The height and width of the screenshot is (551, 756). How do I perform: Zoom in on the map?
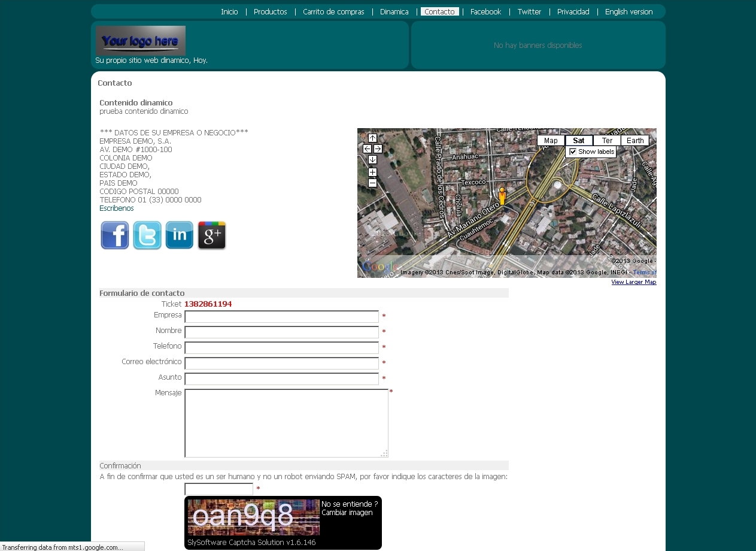pos(372,172)
